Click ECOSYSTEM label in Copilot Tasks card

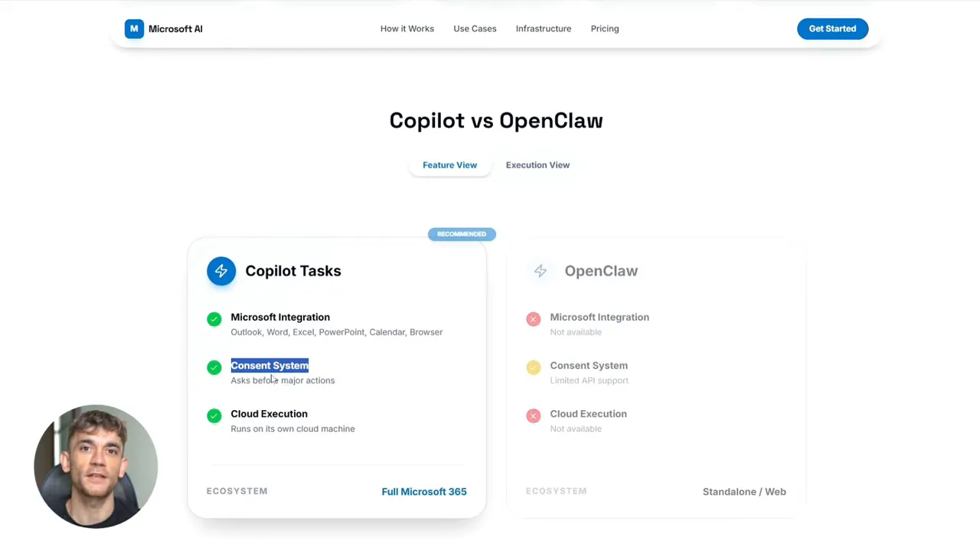[237, 491]
